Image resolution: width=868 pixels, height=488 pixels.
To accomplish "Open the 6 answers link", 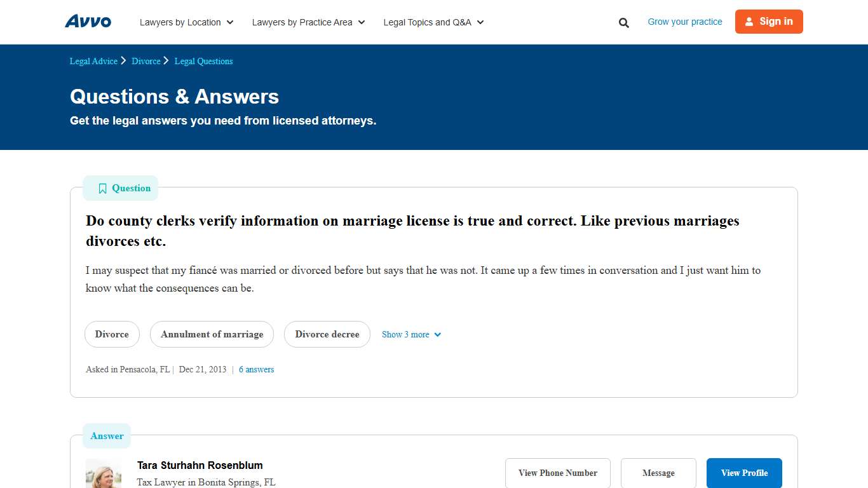I will 256,369.
